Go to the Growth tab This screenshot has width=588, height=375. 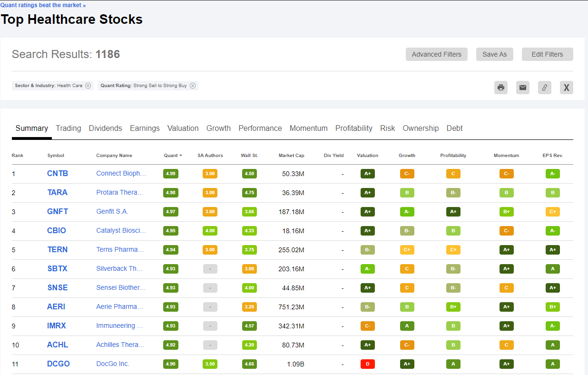tap(218, 128)
